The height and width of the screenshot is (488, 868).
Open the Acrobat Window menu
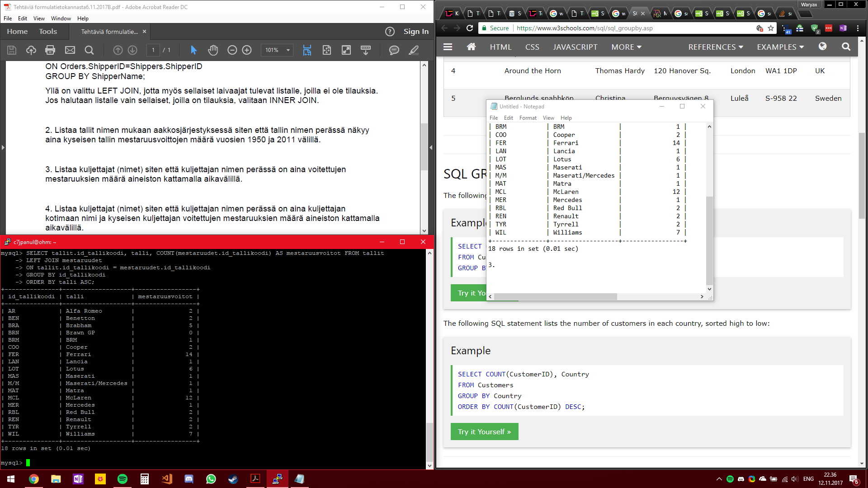point(61,19)
